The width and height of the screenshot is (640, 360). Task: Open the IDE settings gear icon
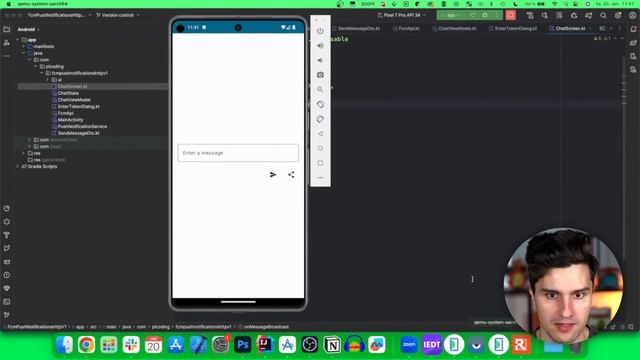[x=618, y=16]
